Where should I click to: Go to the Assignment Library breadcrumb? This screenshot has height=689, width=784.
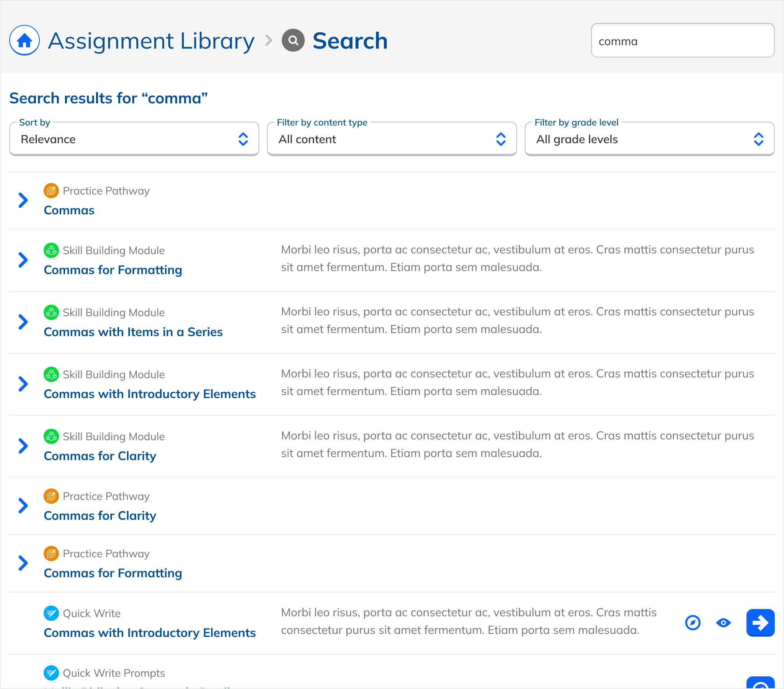151,41
